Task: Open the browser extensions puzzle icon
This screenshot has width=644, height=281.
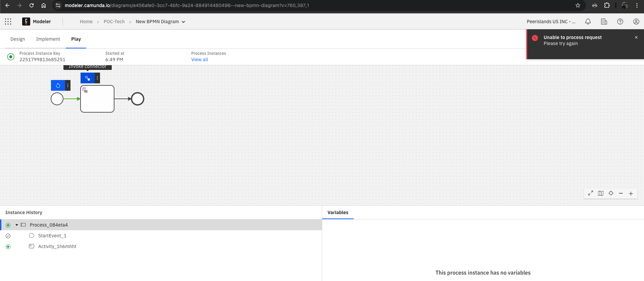Action: coord(607,5)
